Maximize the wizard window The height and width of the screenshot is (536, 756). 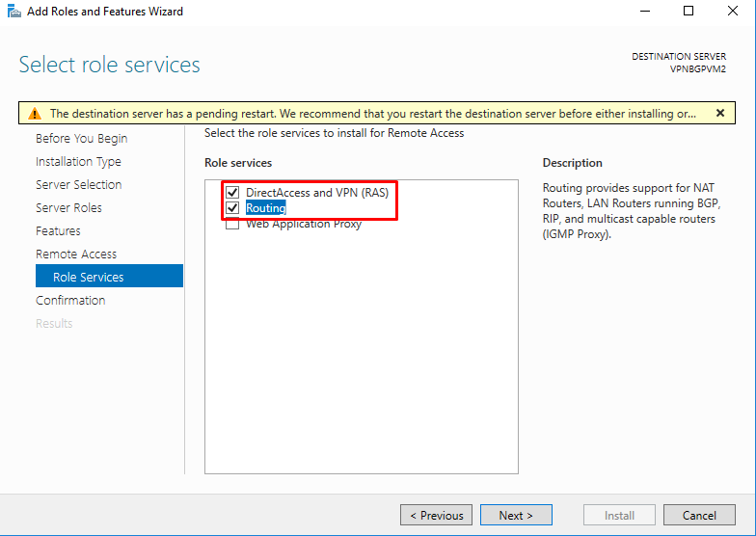tap(688, 12)
